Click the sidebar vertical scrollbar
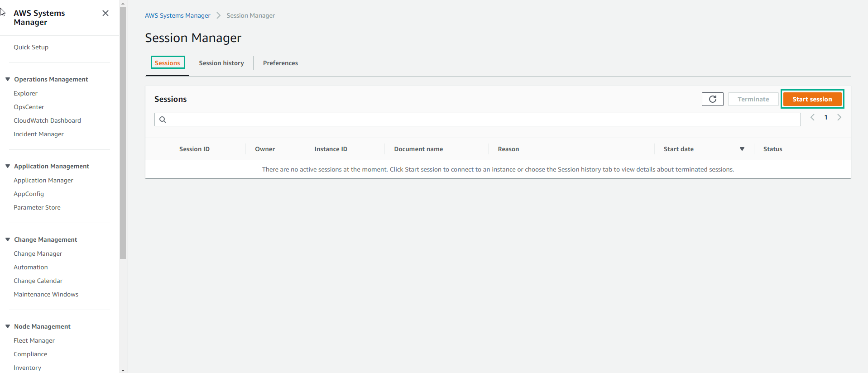This screenshot has height=373, width=868. coord(123,133)
